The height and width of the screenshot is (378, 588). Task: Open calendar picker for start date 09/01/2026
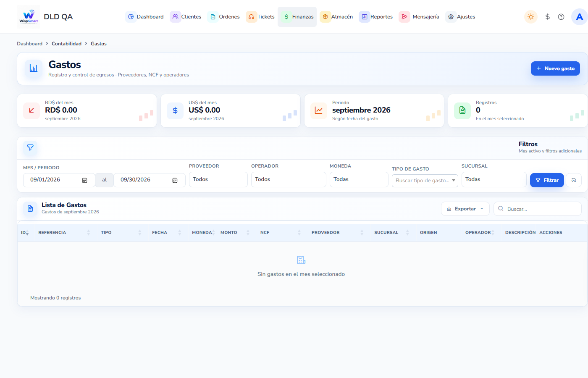84,180
